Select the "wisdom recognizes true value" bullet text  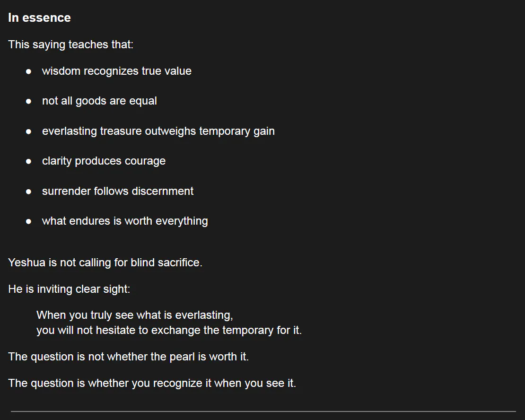[116, 71]
